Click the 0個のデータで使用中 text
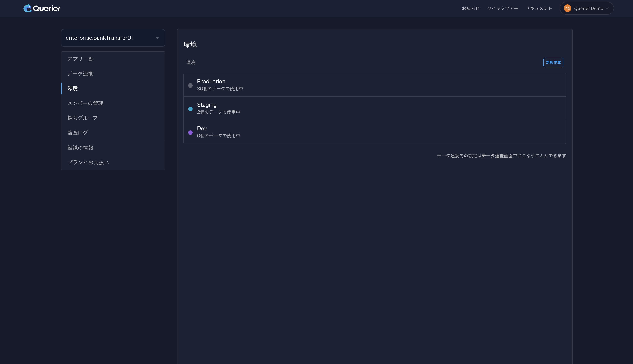 click(x=219, y=136)
